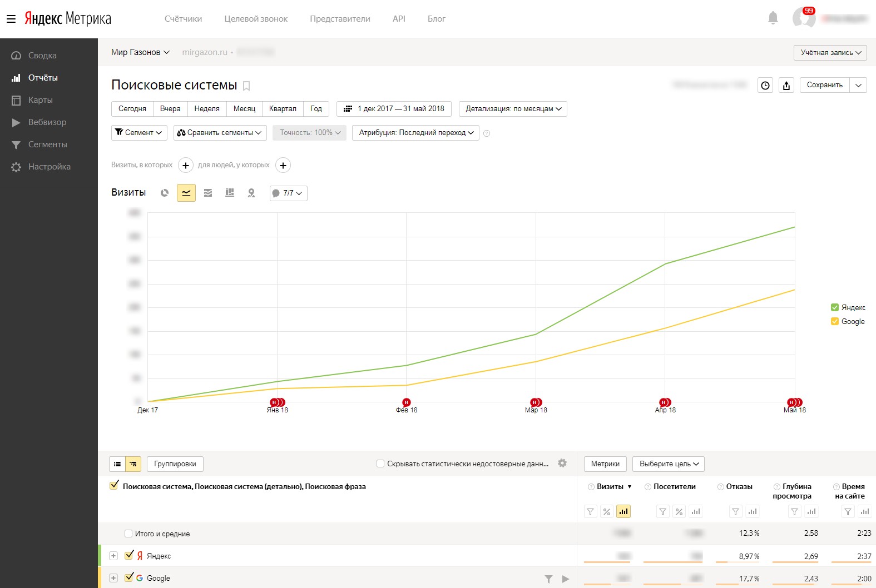Click the Сохранить button
The width and height of the screenshot is (876, 588).
point(825,85)
